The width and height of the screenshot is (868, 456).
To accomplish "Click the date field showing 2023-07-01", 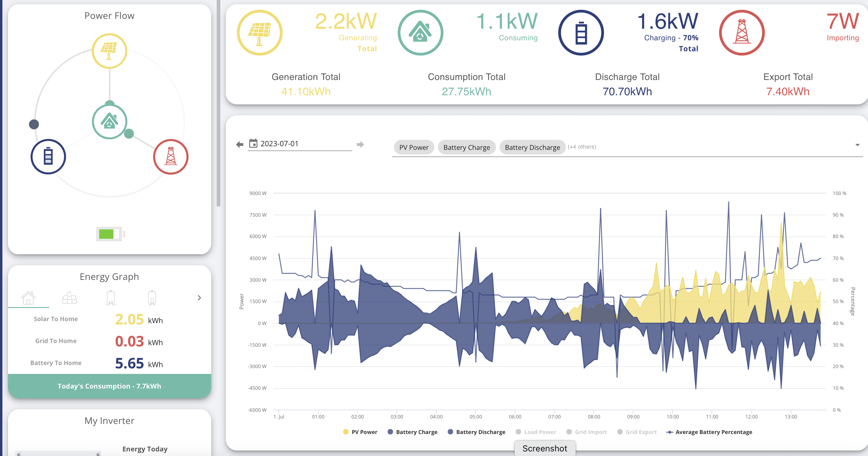I will (x=300, y=144).
